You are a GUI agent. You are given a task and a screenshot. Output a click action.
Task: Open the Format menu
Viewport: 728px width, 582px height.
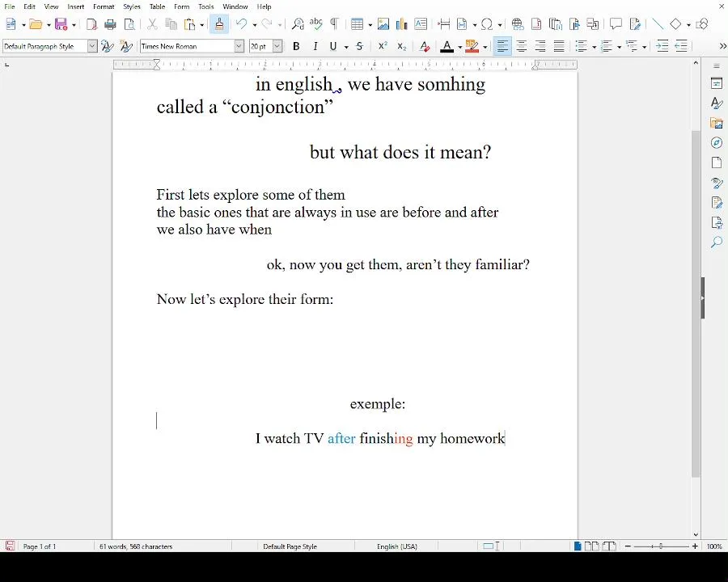click(x=104, y=6)
